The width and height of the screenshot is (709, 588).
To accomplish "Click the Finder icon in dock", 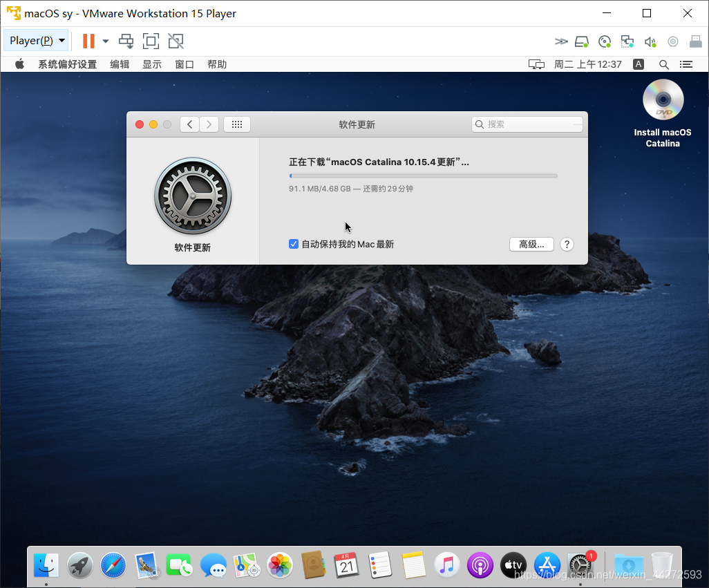I will point(46,565).
